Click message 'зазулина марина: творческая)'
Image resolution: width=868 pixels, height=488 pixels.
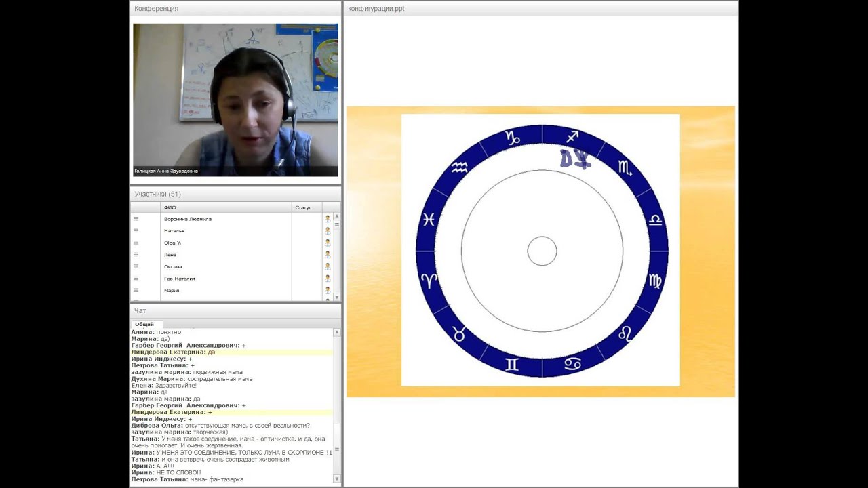(x=179, y=432)
